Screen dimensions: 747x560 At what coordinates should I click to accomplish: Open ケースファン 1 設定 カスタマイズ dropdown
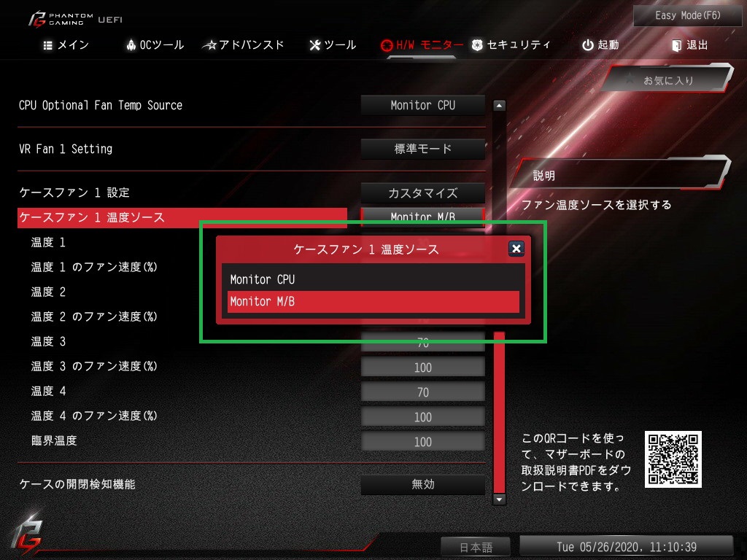[x=422, y=192]
